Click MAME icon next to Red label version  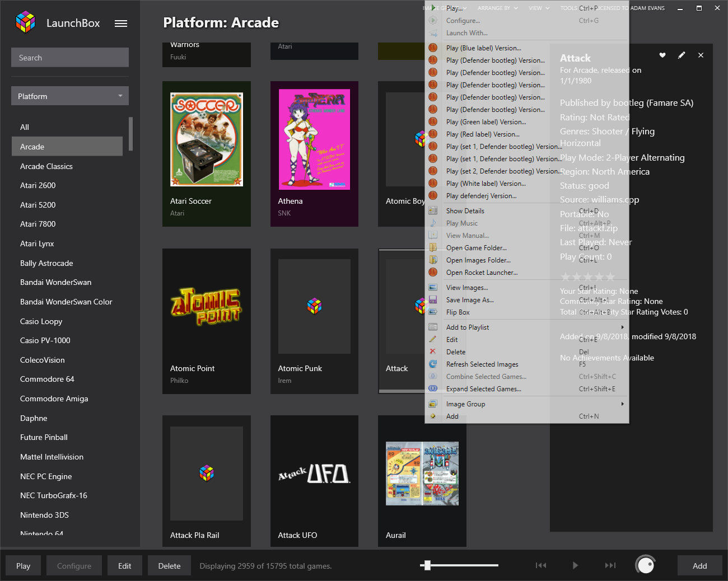click(x=433, y=134)
